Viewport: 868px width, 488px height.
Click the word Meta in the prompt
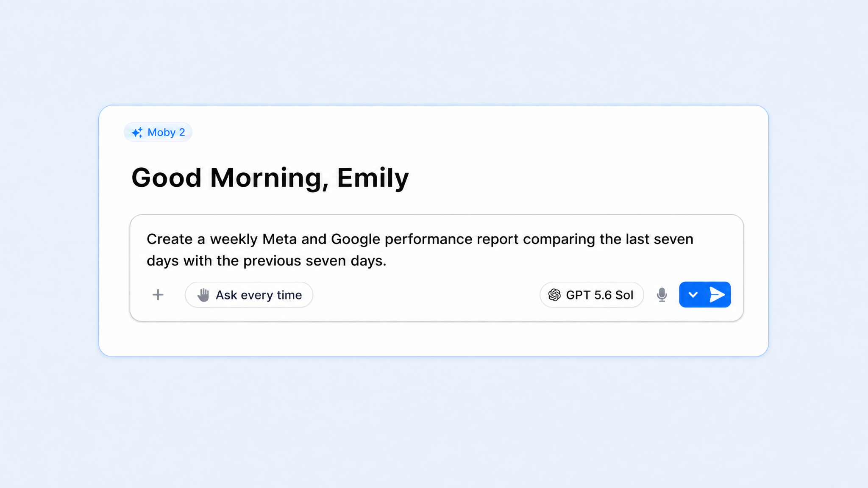click(x=279, y=239)
